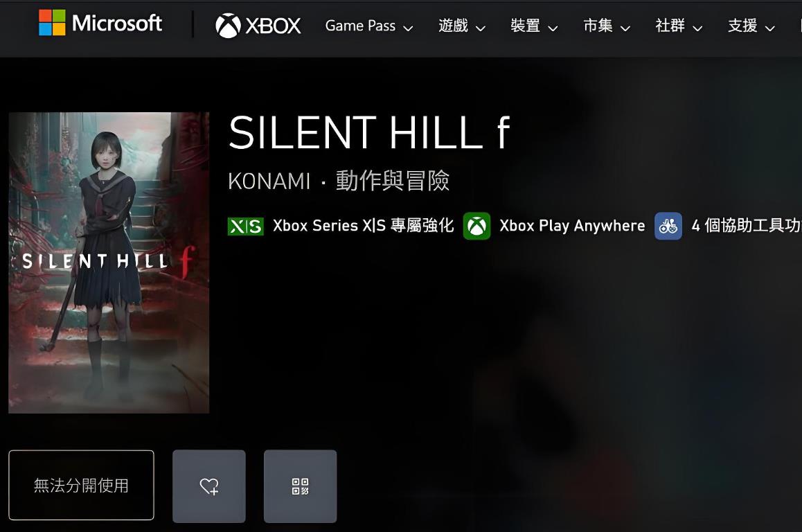Screen dimensions: 802x532
Task: Open the Xbox home logo
Action: [258, 26]
